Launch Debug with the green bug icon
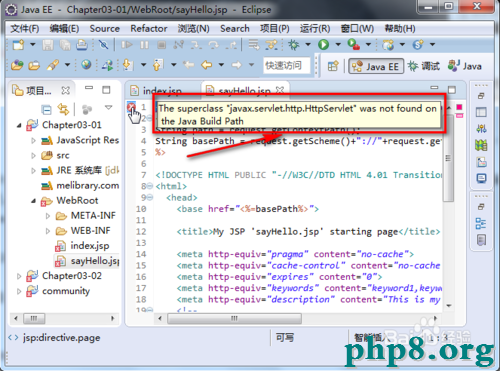 pyautogui.click(x=294, y=45)
